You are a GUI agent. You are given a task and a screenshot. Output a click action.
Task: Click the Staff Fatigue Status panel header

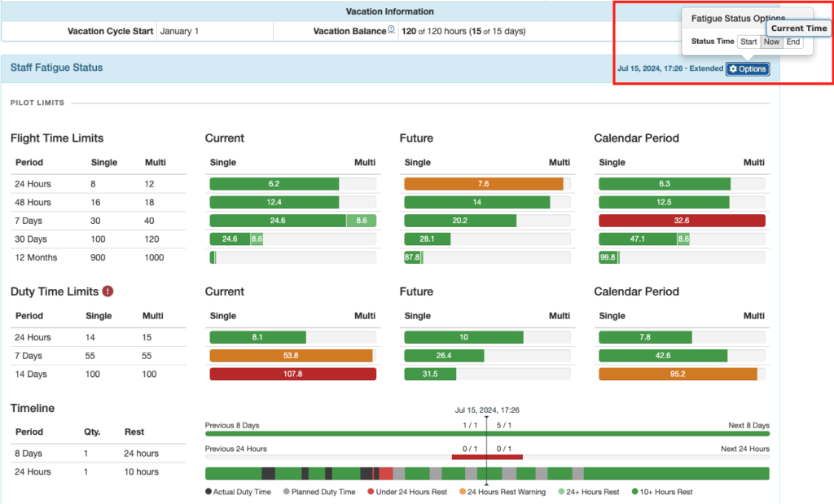click(x=57, y=68)
